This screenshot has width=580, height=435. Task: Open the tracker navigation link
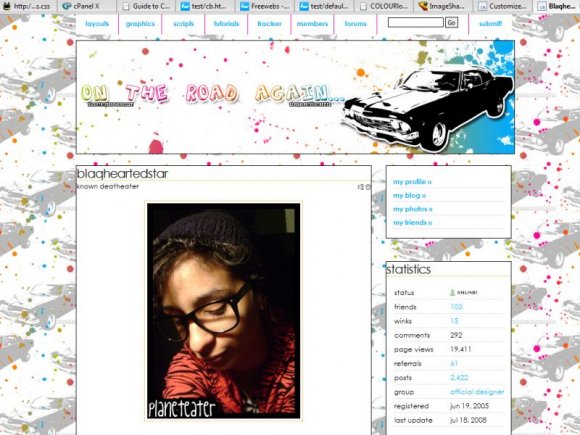[270, 24]
